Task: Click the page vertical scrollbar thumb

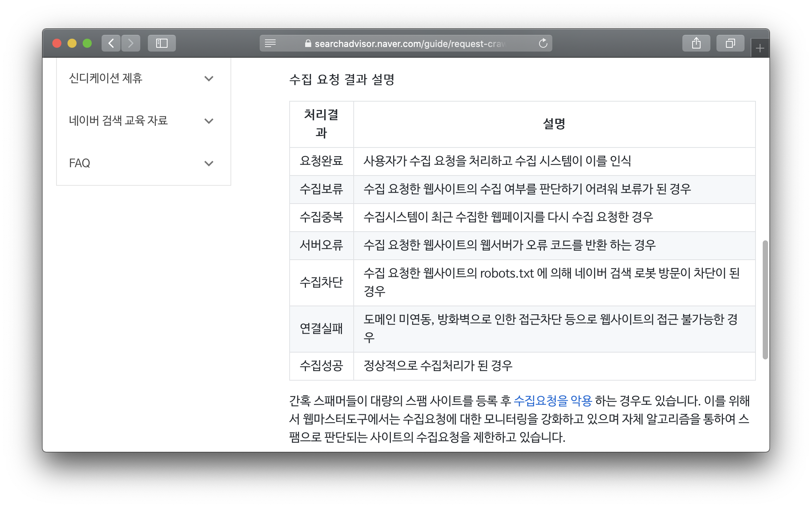Action: tap(765, 299)
